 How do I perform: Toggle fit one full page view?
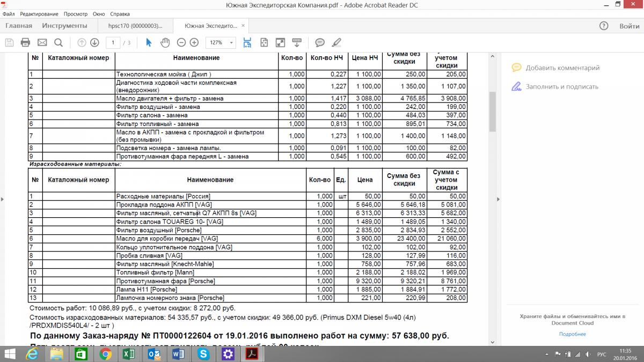tap(264, 42)
